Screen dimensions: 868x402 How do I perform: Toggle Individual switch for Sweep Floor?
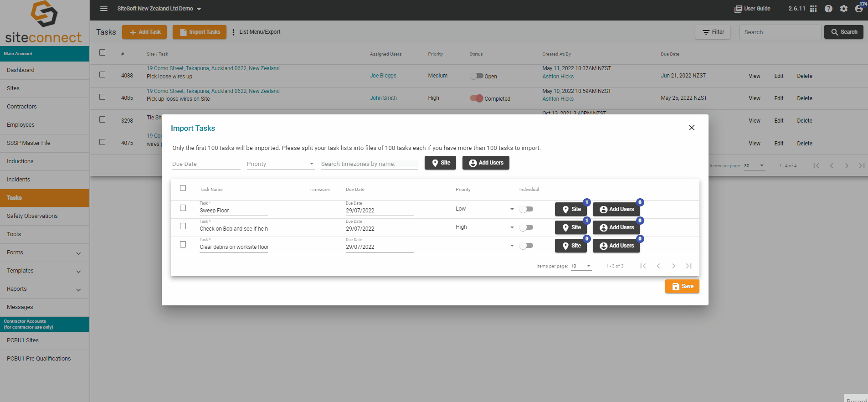pyautogui.click(x=526, y=209)
